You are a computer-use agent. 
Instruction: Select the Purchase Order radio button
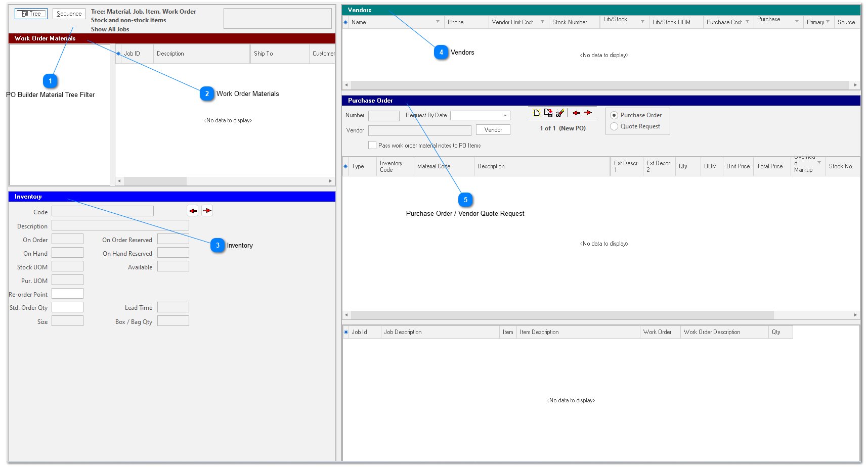click(x=614, y=115)
